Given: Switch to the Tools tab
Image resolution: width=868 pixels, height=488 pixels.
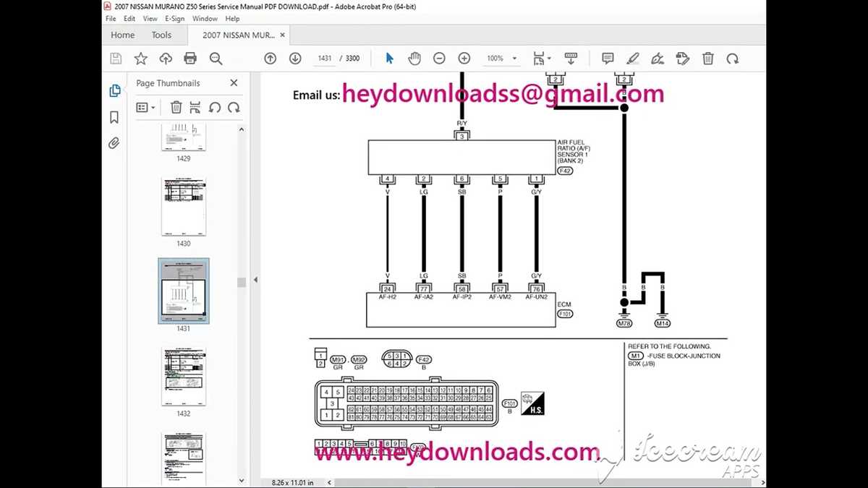Looking at the screenshot, I should point(161,35).
